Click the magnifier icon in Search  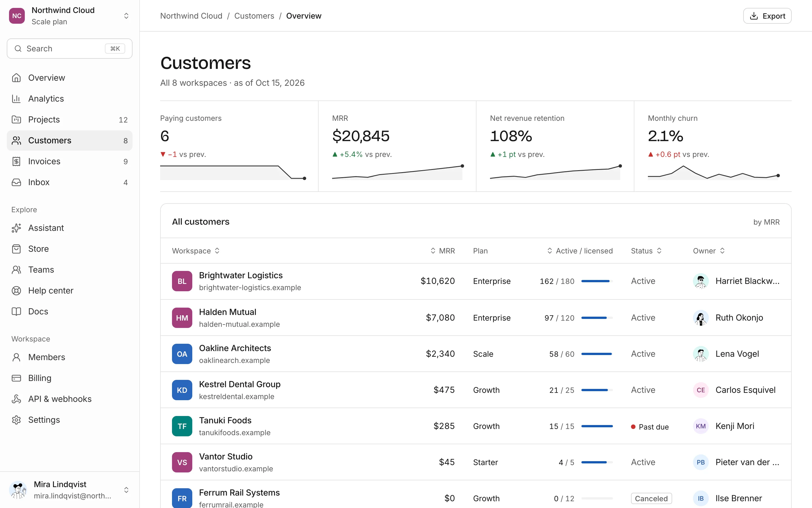point(18,49)
